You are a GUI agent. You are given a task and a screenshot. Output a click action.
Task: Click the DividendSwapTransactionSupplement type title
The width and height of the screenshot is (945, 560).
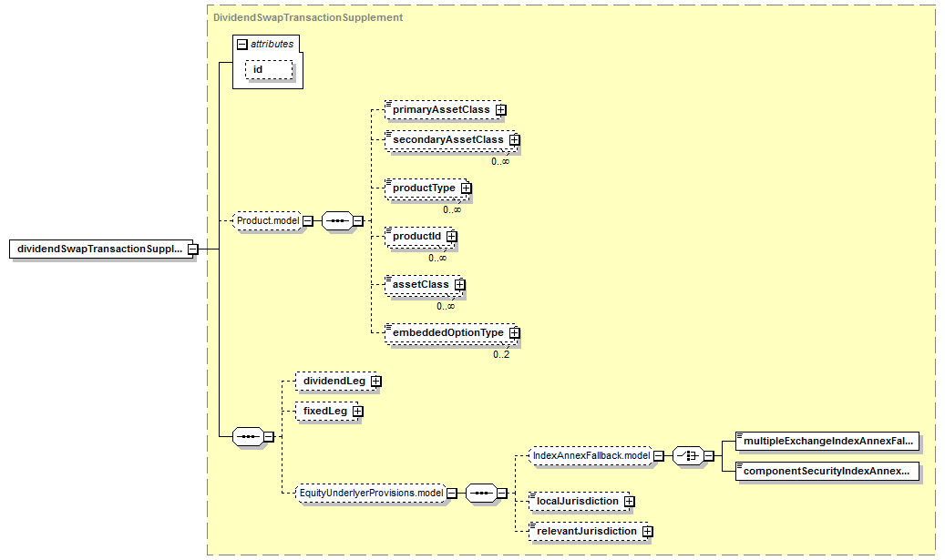tap(308, 17)
